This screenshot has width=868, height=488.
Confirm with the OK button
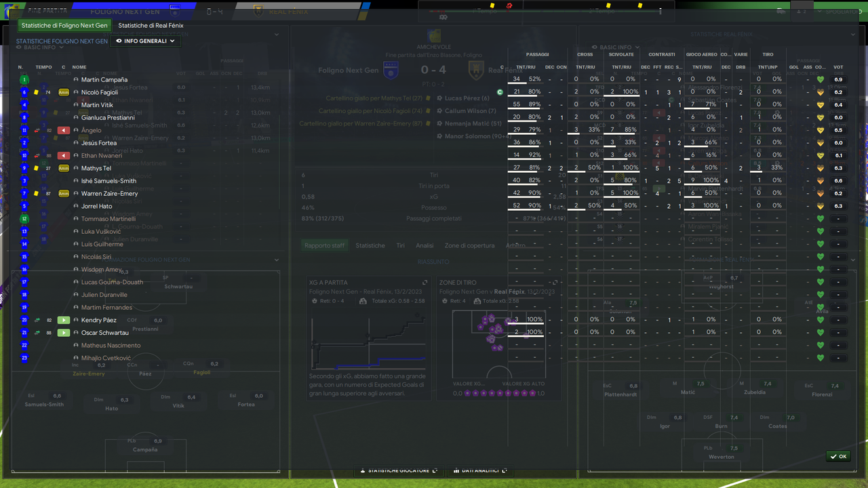[838, 456]
